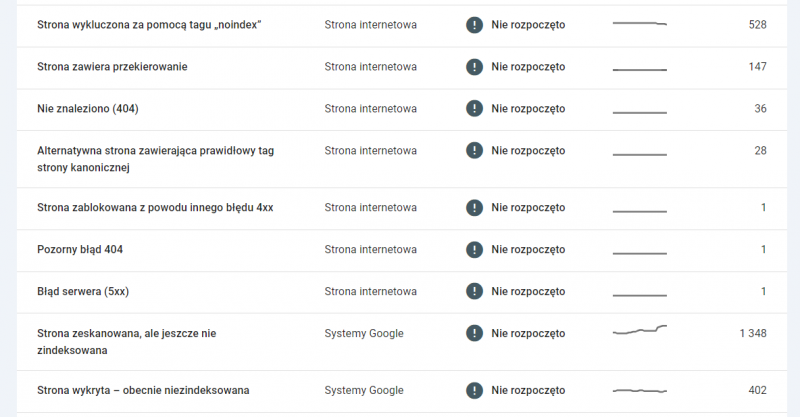Open the "Strona wykluczona za pomocą tagu noindex" reason
Image resolution: width=800 pixels, height=417 pixels.
(x=149, y=24)
